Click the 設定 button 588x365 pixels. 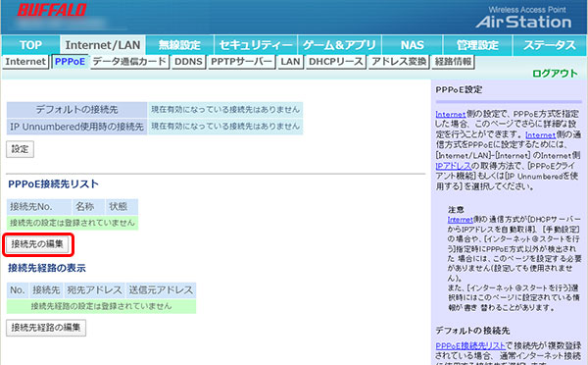pyautogui.click(x=20, y=149)
